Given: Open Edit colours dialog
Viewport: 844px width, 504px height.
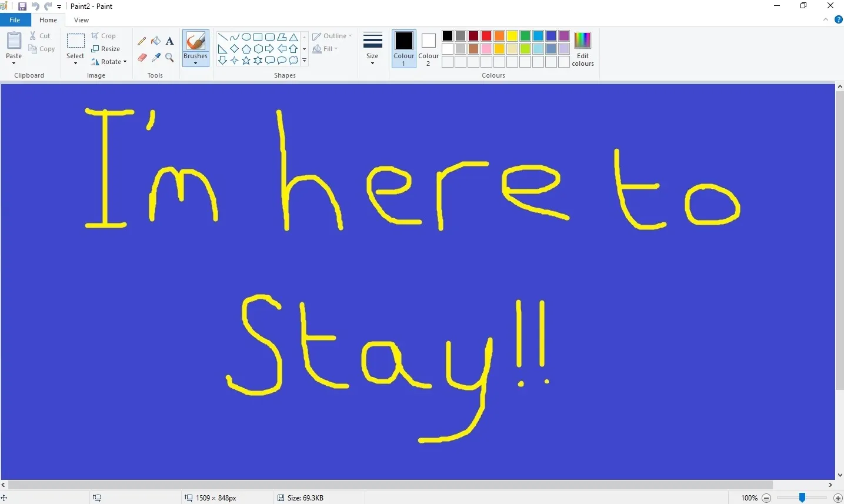Looking at the screenshot, I should click(582, 48).
